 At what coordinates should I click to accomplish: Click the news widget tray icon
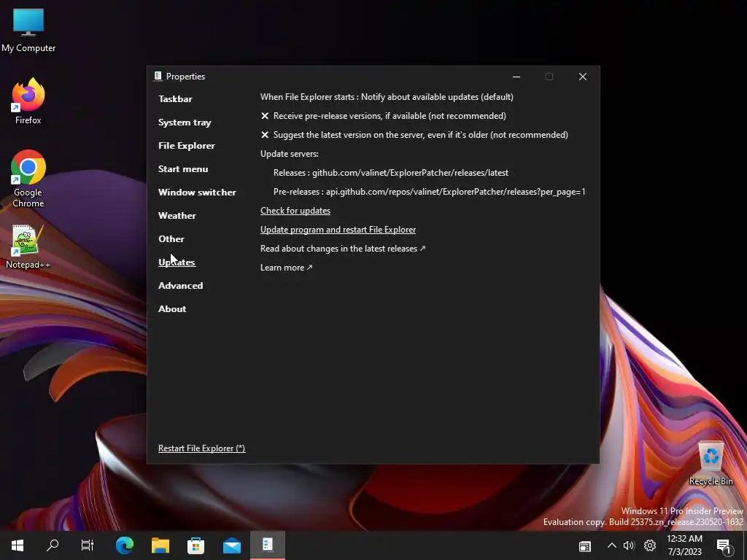(x=585, y=546)
